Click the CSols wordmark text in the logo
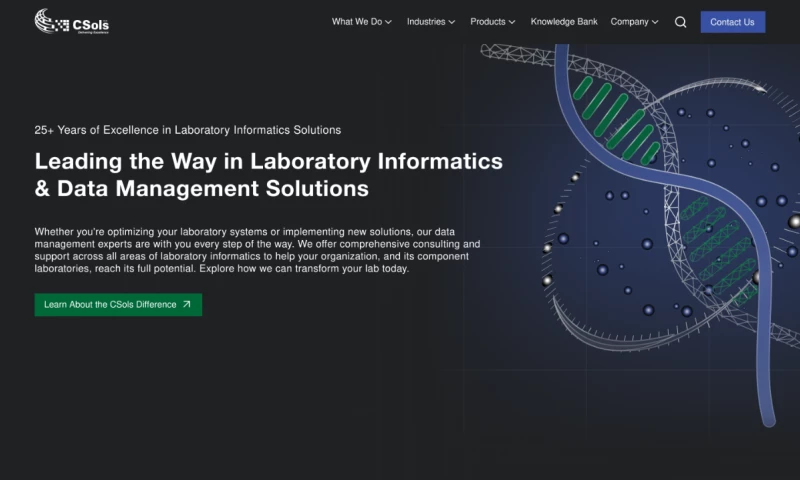Viewport: 800px width, 480px height. [90, 23]
